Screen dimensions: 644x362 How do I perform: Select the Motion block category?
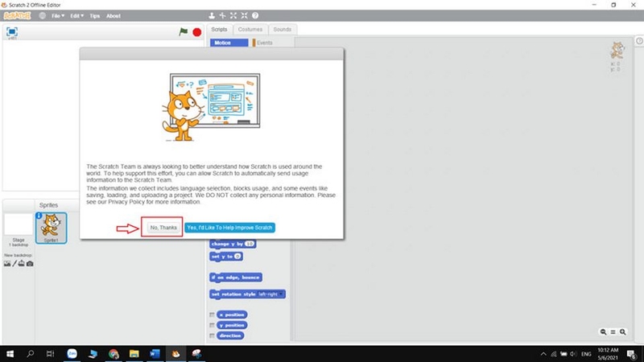point(229,43)
